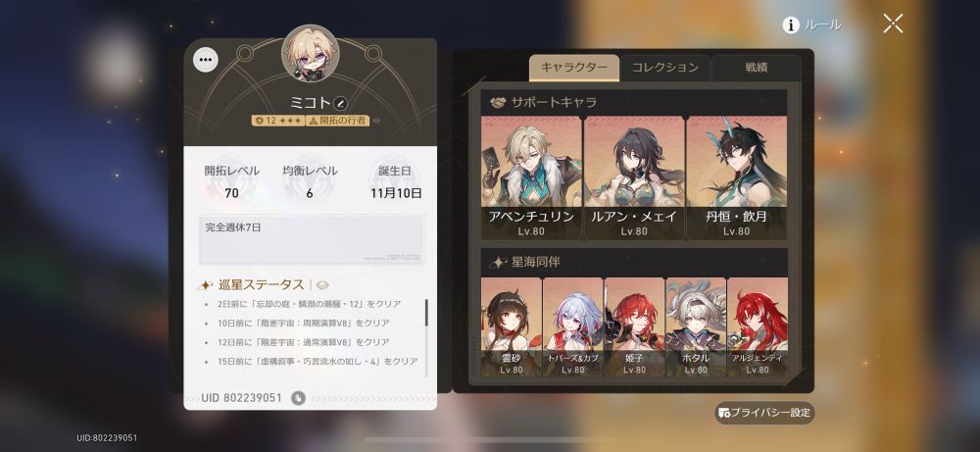Click the 巡星ステータス list scrollbar
The image size is (980, 452).
point(427,312)
